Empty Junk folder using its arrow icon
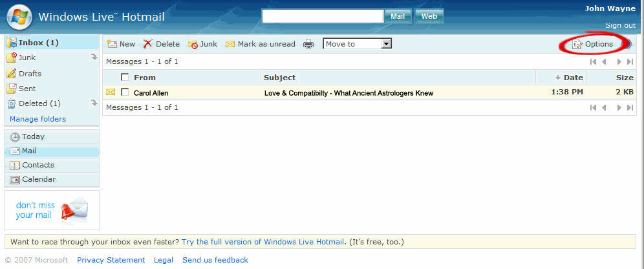 coord(94,57)
